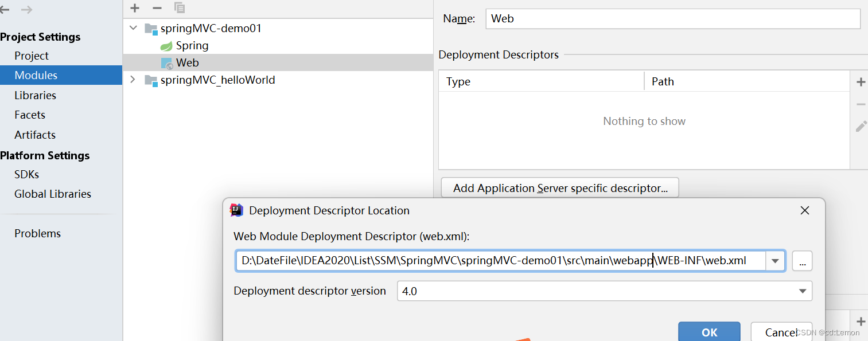Select the Spring facet in module tree
Viewport: 868px width, 341px height.
(x=192, y=45)
